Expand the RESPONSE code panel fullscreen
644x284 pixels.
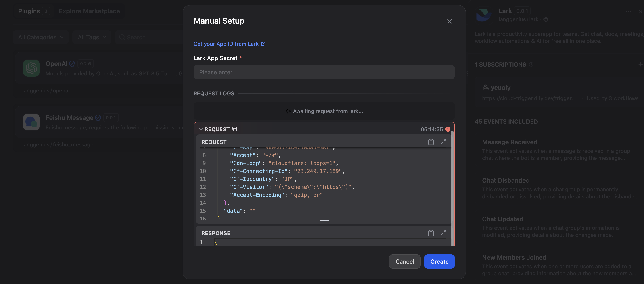pos(443,233)
